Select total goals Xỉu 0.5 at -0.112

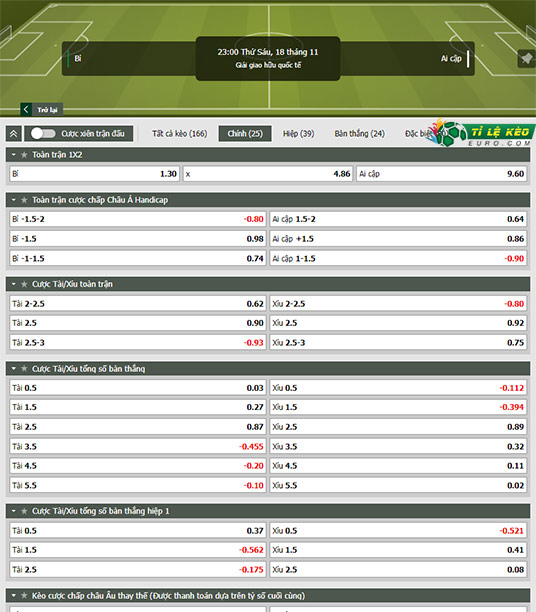398,388
